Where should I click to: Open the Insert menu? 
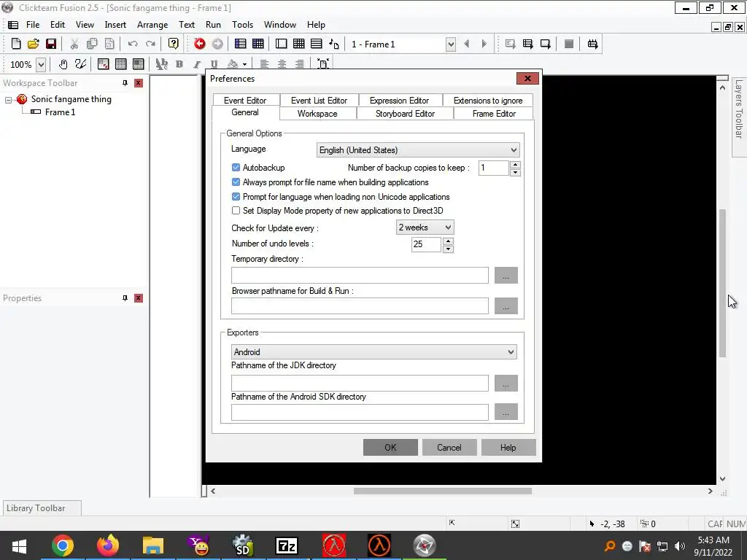click(115, 25)
